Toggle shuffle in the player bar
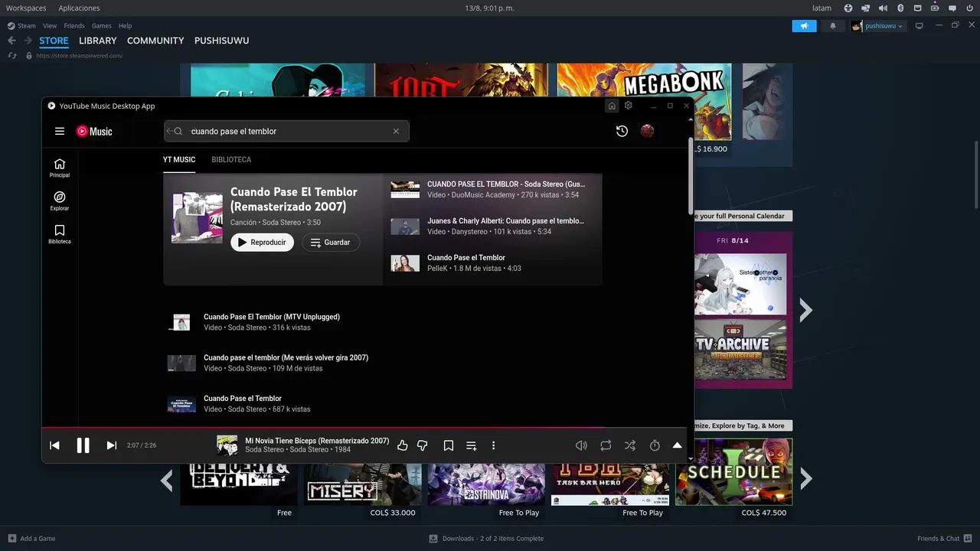980x551 pixels. click(x=630, y=445)
